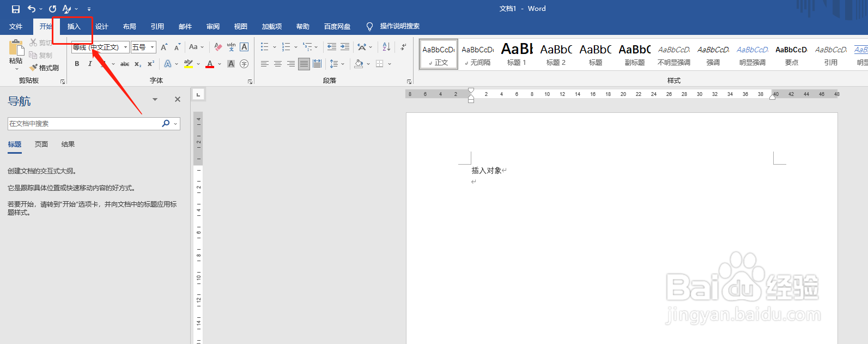Screen dimensions: 868x344
Task: Expand the bullets library dropdown
Action: [275, 47]
